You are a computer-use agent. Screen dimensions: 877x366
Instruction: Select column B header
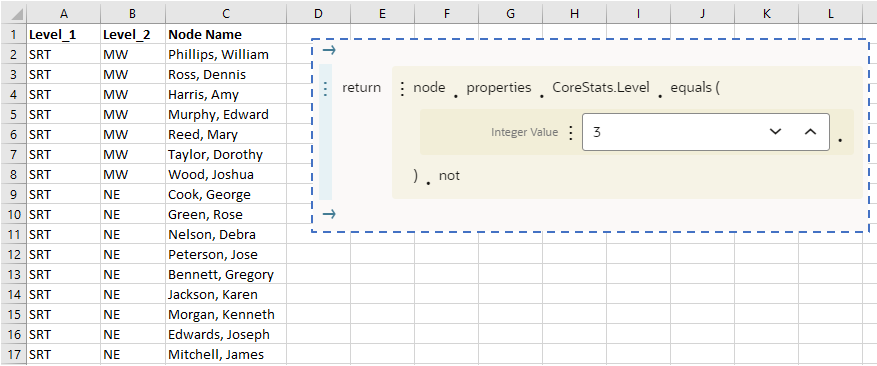point(133,14)
